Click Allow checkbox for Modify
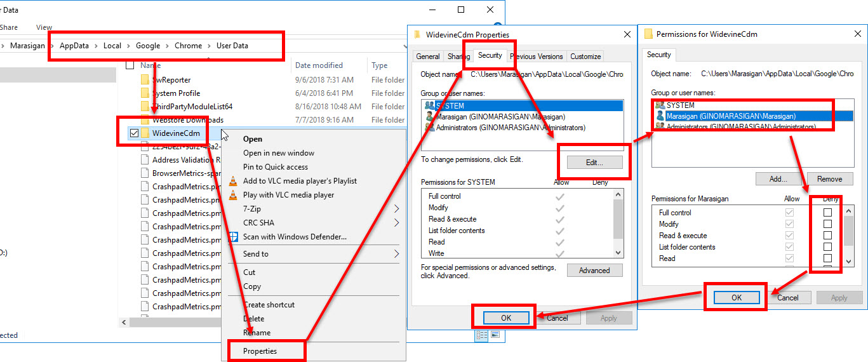Image resolution: width=868 pixels, height=362 pixels. 789,224
